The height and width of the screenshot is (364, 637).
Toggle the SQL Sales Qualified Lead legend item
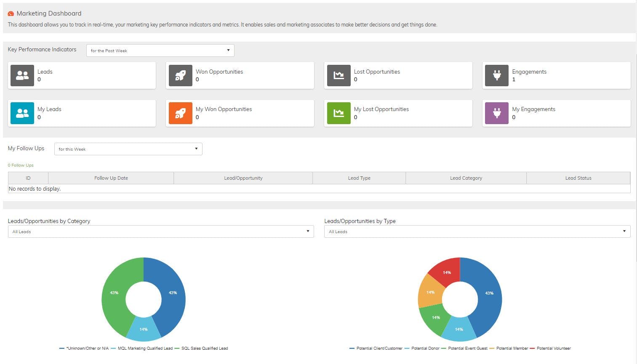tap(201, 348)
